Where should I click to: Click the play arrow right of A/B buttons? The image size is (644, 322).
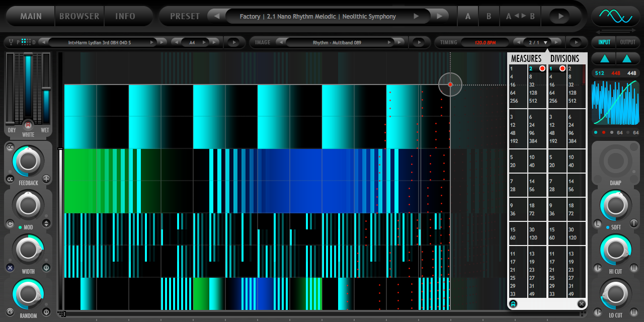(x=560, y=16)
